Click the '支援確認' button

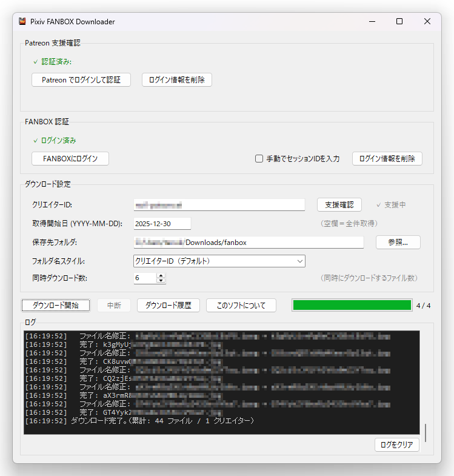[x=339, y=205]
